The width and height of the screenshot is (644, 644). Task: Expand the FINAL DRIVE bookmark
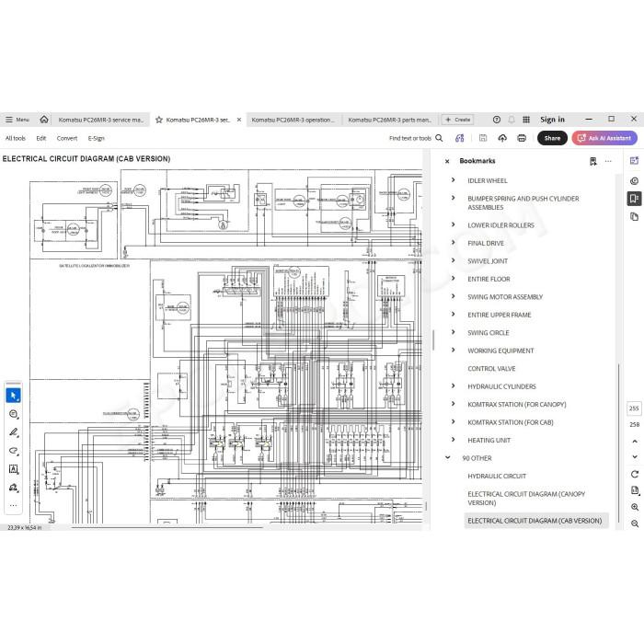pos(453,242)
